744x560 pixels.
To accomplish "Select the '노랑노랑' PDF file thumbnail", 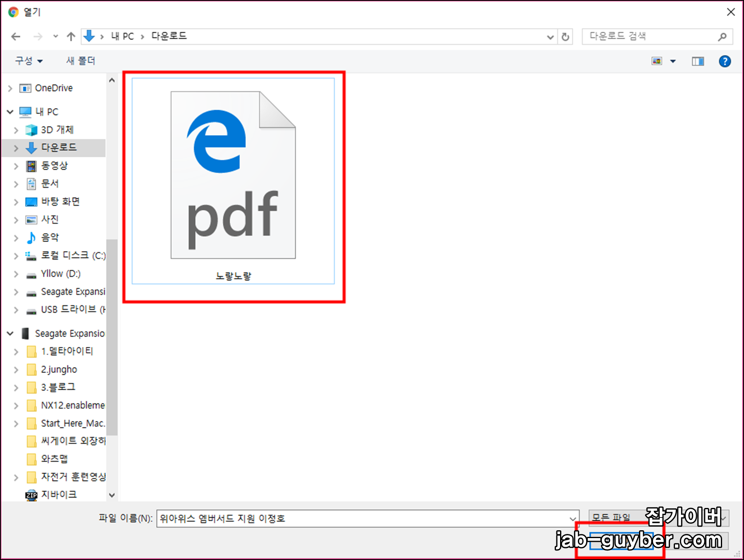I will 233,175.
